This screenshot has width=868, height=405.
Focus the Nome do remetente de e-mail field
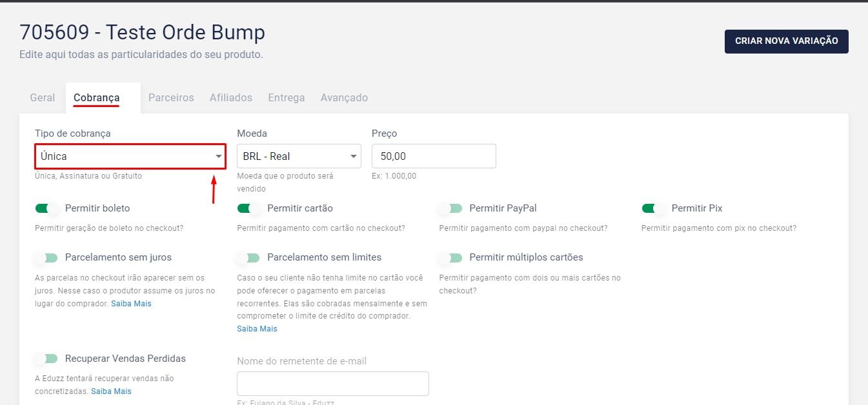332,384
